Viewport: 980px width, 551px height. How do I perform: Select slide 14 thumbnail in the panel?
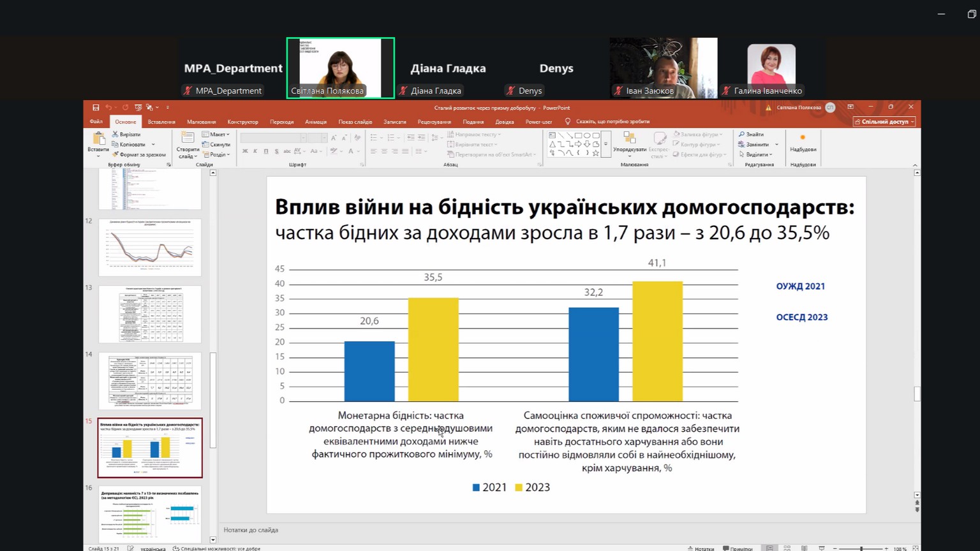click(150, 381)
